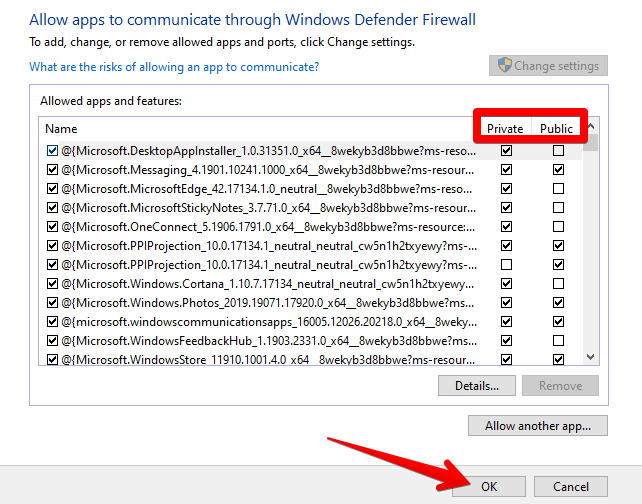642x504 pixels.
Task: Open app Details... button
Action: pos(477,385)
